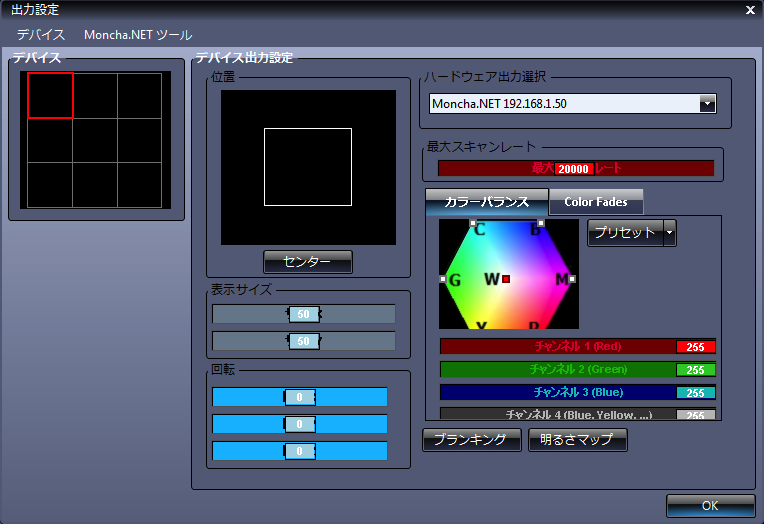The image size is (764, 524).
Task: Adjust the チャンネル 3 (Blue) slider
Action: click(x=578, y=392)
